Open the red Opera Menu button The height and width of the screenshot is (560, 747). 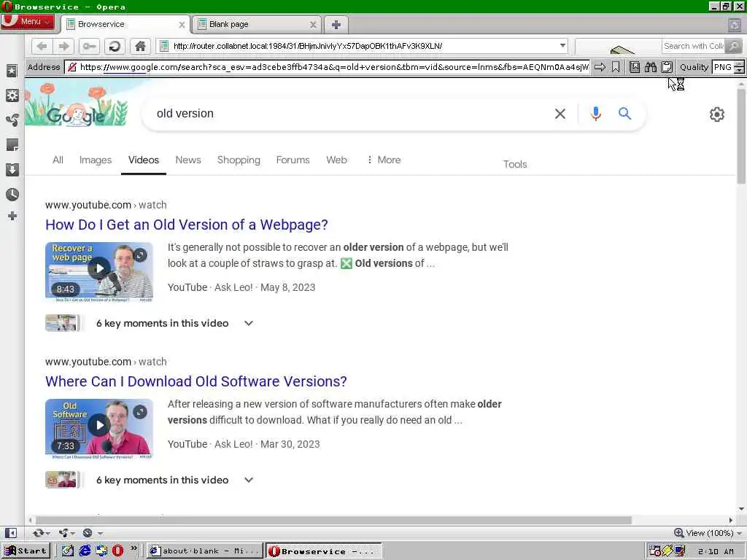[28, 21]
